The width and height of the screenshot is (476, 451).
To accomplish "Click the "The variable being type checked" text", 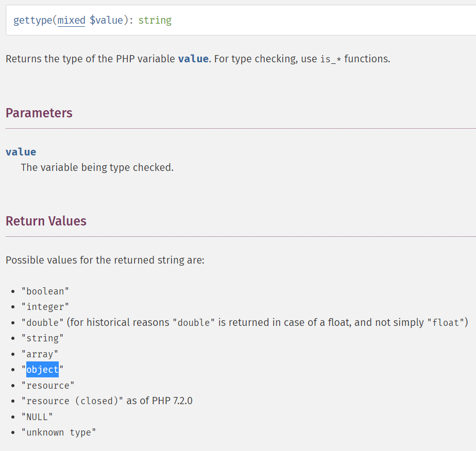I will tap(97, 167).
